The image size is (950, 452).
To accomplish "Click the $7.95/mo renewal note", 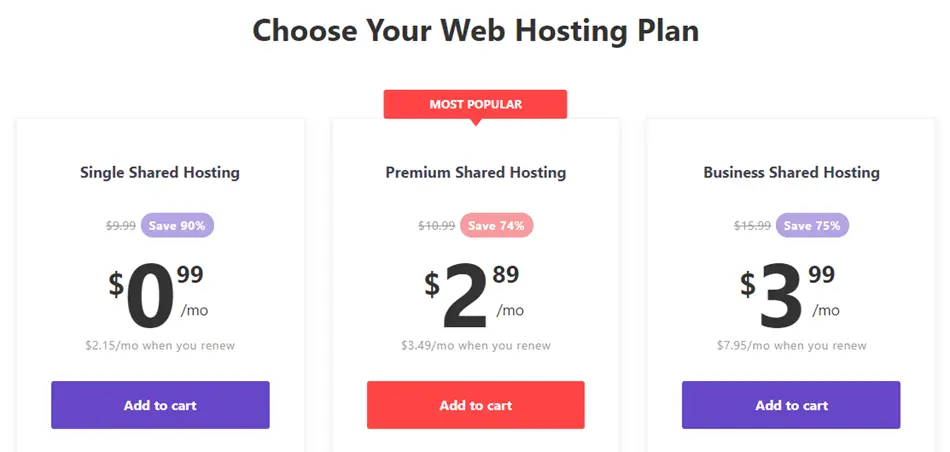I will (x=791, y=346).
